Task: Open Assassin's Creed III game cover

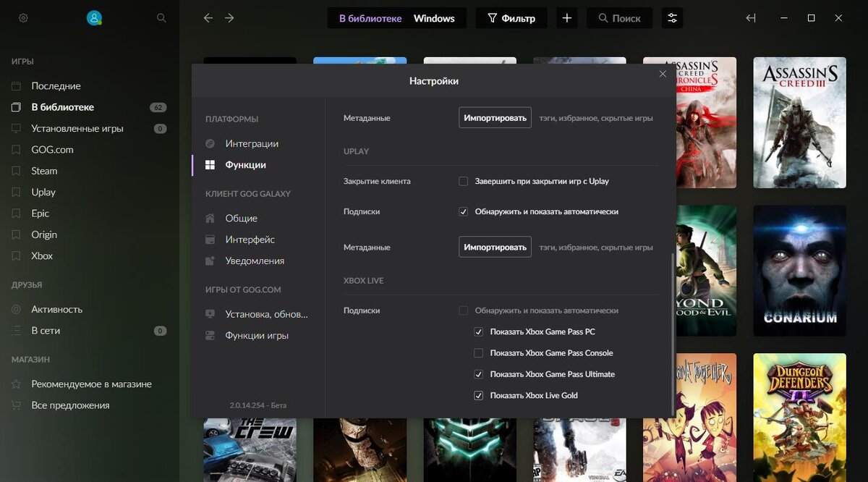Action: pyautogui.click(x=799, y=123)
